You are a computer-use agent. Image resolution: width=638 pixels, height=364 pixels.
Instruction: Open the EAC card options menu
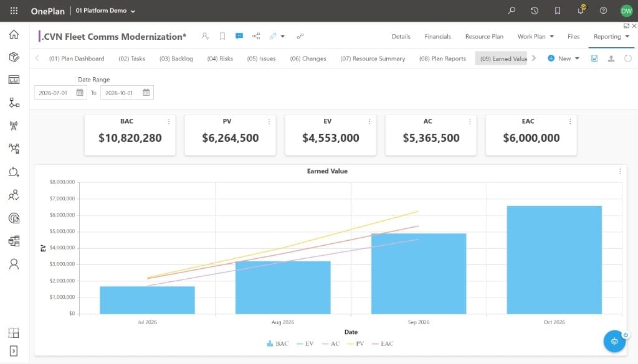click(x=570, y=121)
